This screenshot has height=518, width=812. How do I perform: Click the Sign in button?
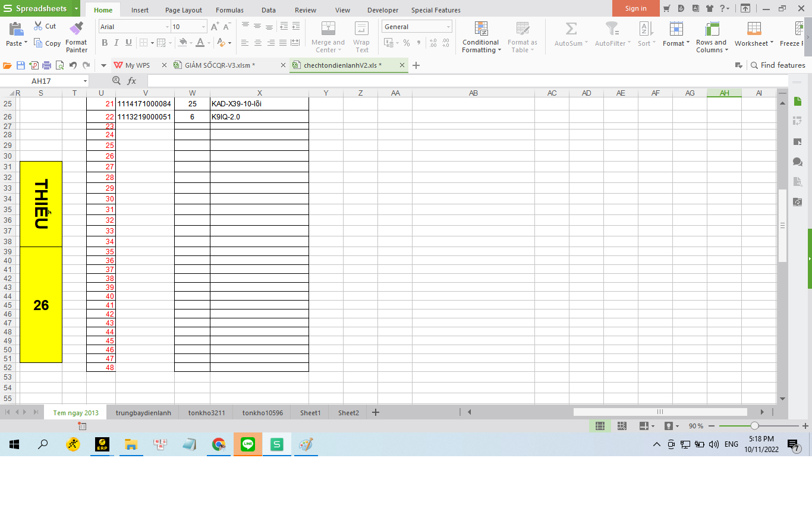[x=635, y=8]
